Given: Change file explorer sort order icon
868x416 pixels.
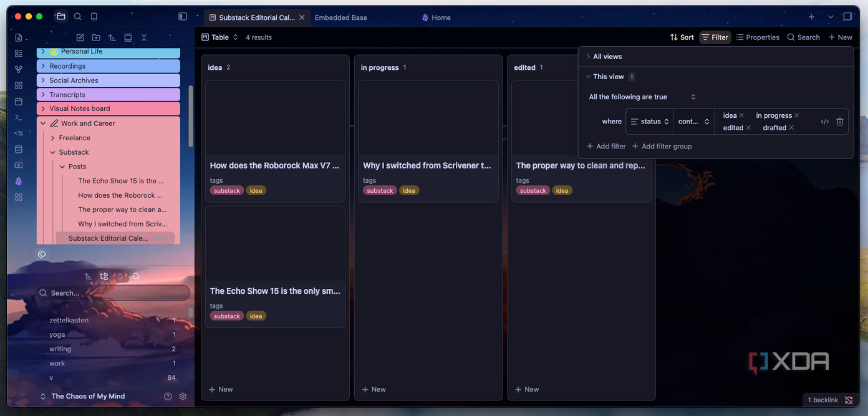Looking at the screenshot, I should [112, 37].
